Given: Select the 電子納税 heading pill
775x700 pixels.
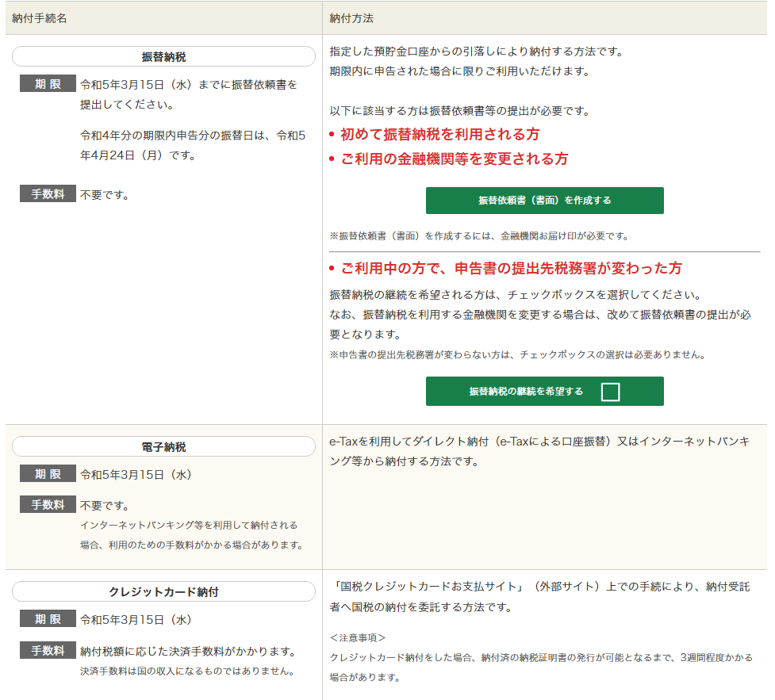Looking at the screenshot, I should pyautogui.click(x=163, y=447).
